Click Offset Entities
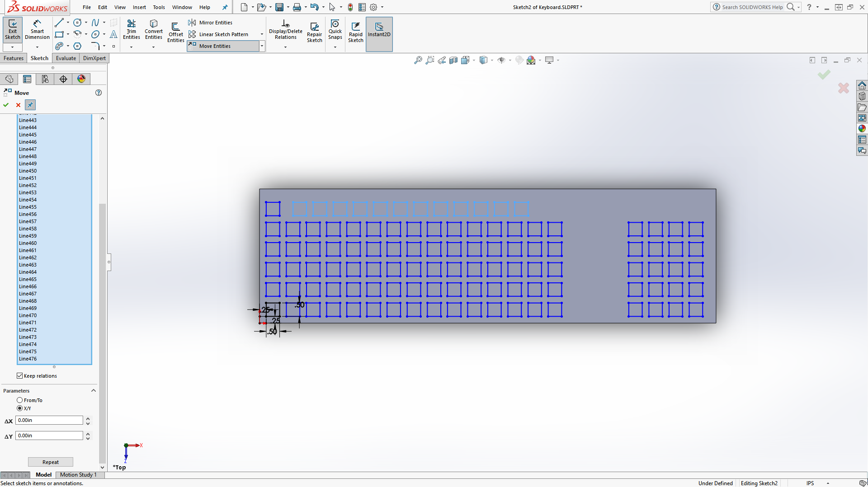 click(175, 32)
